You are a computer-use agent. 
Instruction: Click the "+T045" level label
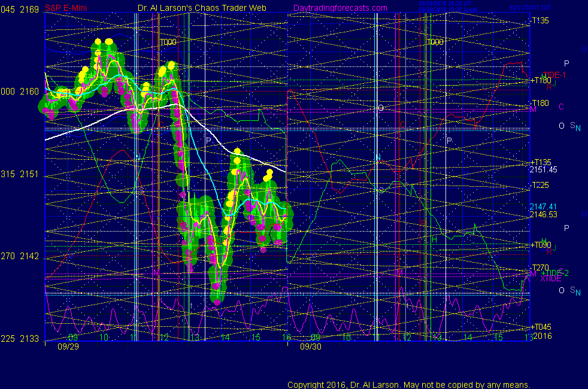pyautogui.click(x=540, y=327)
